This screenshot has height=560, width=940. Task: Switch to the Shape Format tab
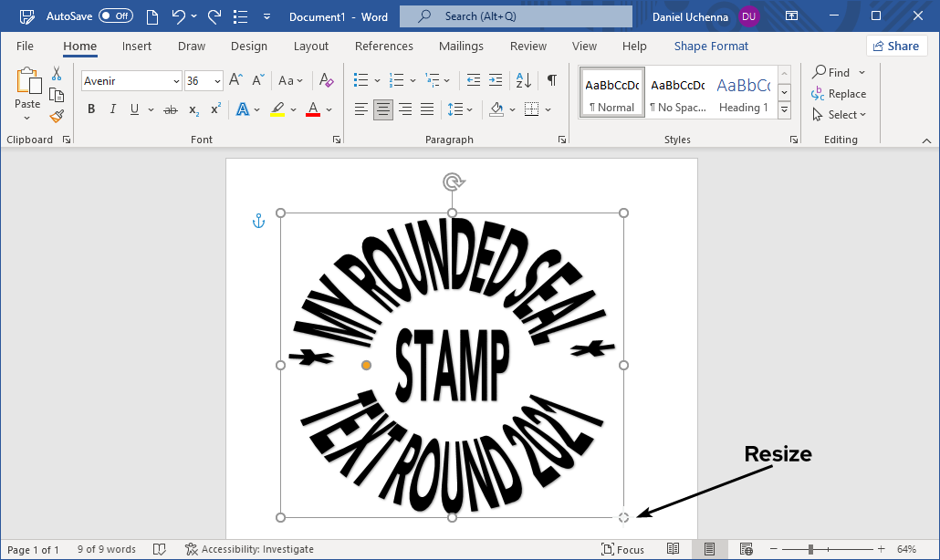(x=711, y=46)
